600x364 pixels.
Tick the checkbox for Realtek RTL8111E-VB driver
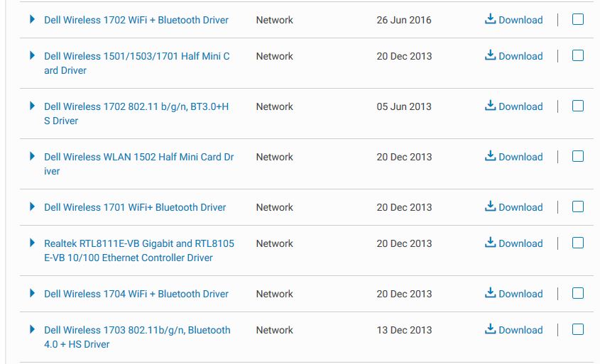(578, 243)
